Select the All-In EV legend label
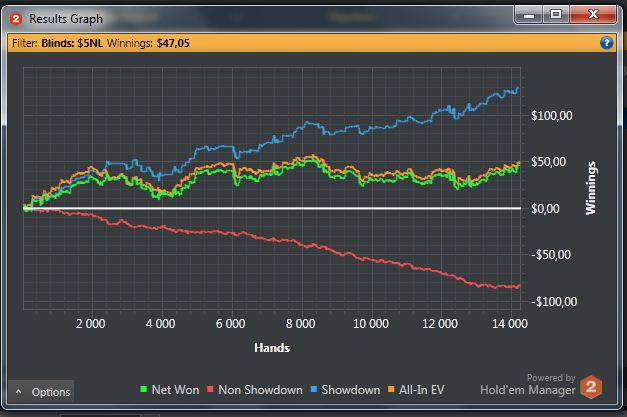The width and height of the screenshot is (627, 417). pos(421,390)
